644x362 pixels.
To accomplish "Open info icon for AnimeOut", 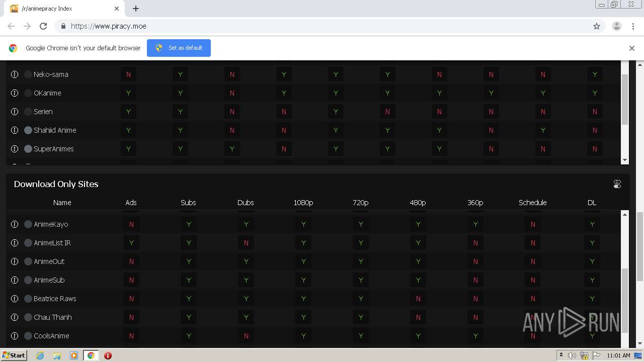I will tap(15, 261).
